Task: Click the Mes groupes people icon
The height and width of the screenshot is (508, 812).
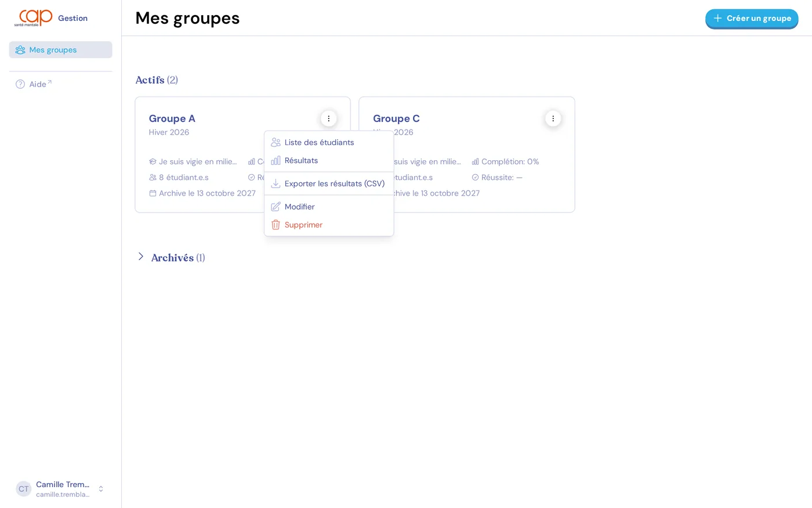Action: (x=20, y=50)
